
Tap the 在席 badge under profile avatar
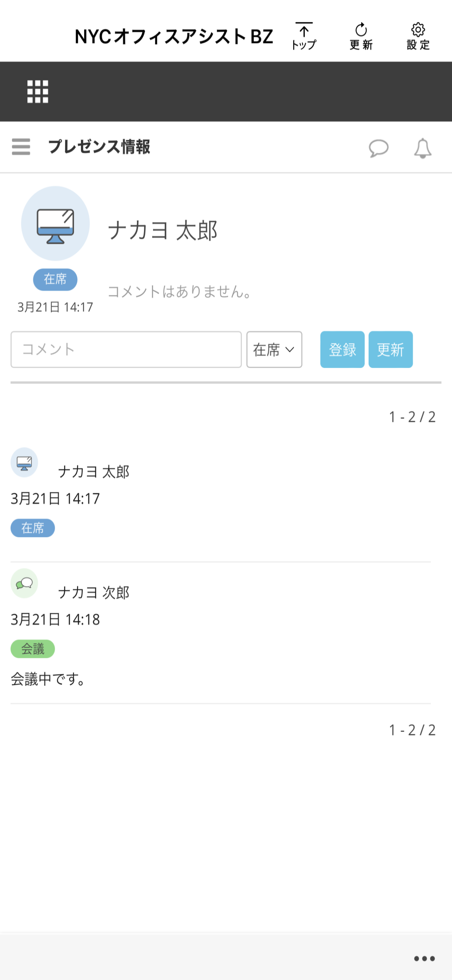pyautogui.click(x=55, y=279)
